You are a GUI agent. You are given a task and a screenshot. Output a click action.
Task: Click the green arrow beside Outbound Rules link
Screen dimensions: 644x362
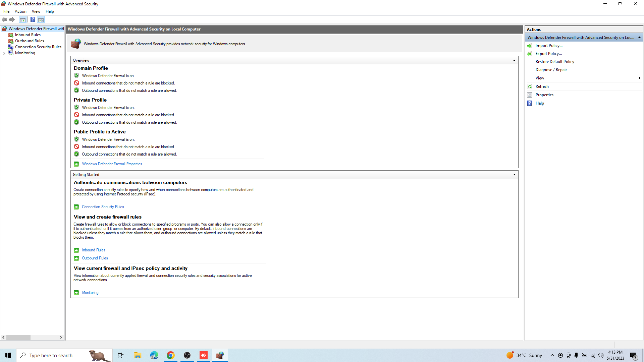click(x=76, y=258)
